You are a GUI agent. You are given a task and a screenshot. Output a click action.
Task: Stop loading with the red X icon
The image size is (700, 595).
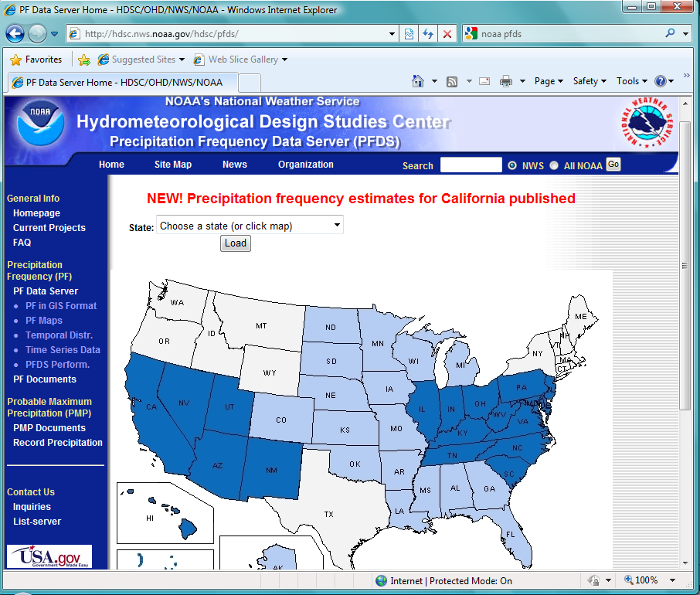coord(447,34)
